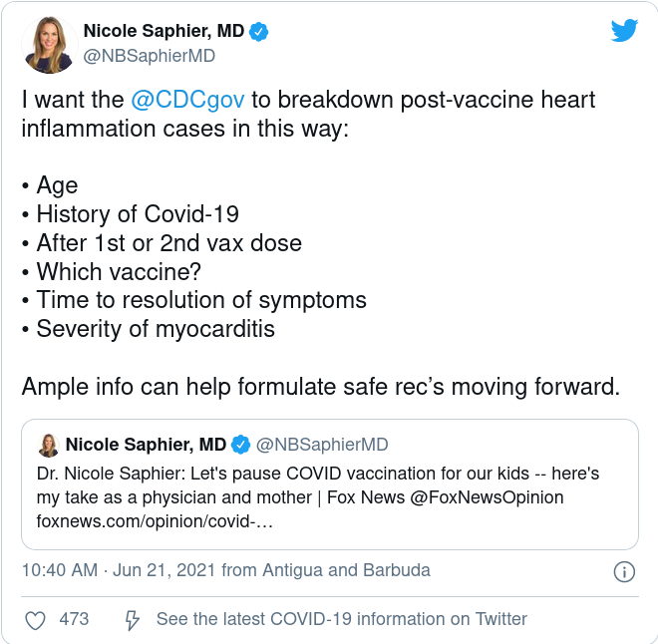658x644 pixels.
Task: Click the verified badge in the quoted tweet
Action: tap(241, 445)
